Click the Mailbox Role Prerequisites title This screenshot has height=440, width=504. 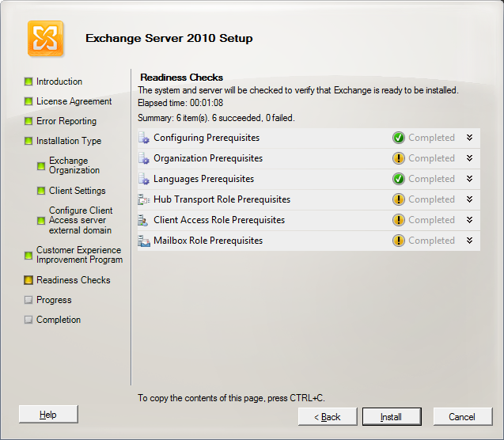[x=208, y=241]
